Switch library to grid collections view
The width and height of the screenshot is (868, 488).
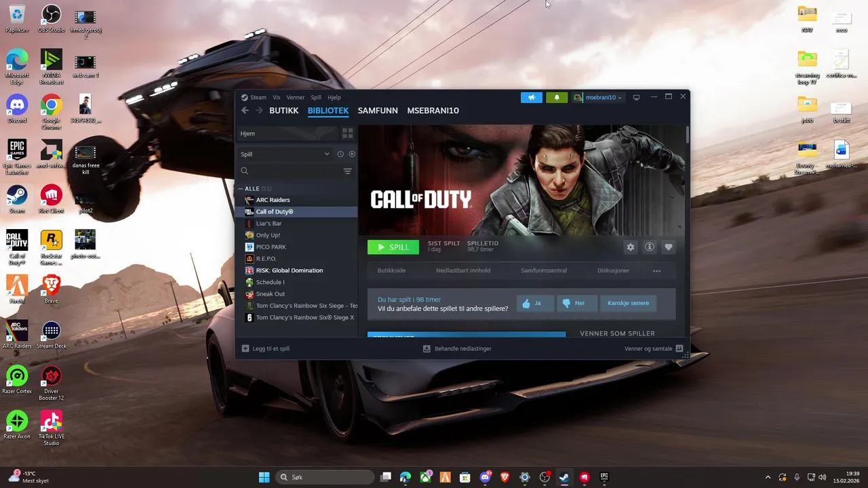[347, 134]
